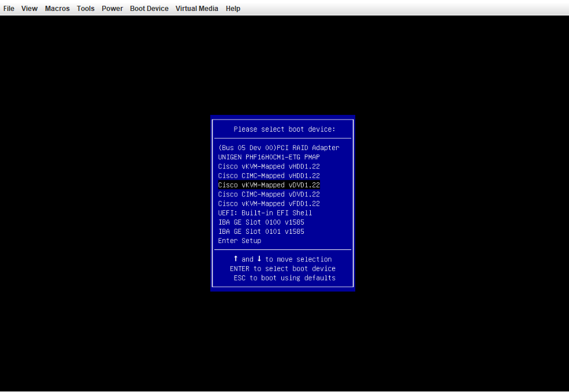569x392 pixels.
Task: Open the Macros menu
Action: (x=57, y=8)
